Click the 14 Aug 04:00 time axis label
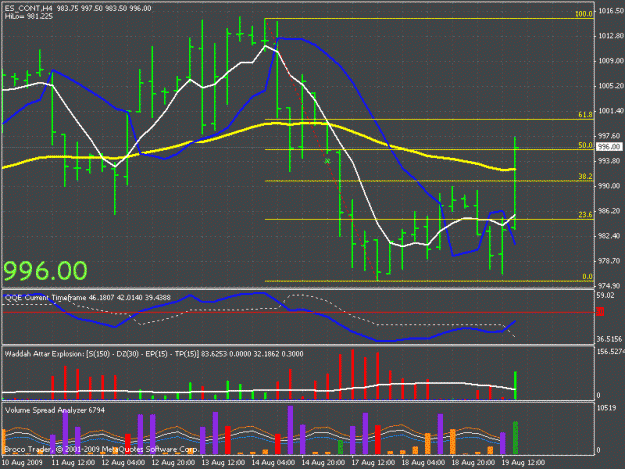 point(273,463)
